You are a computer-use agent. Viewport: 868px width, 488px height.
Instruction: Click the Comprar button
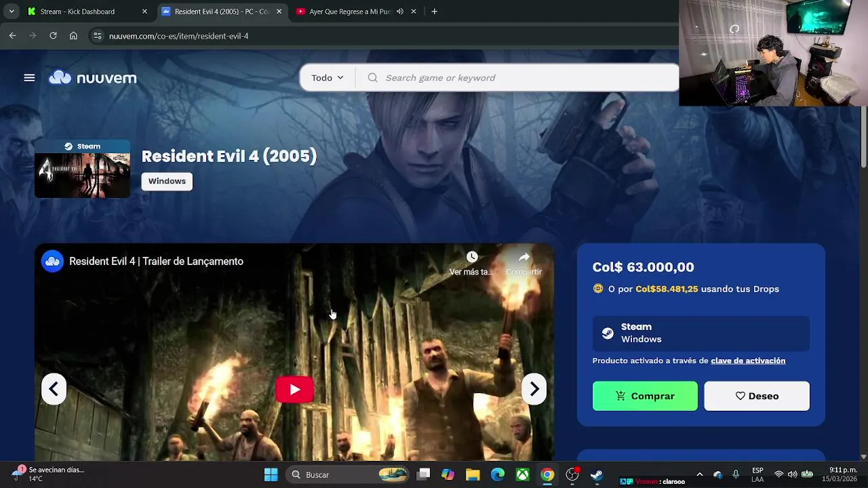[645, 396]
